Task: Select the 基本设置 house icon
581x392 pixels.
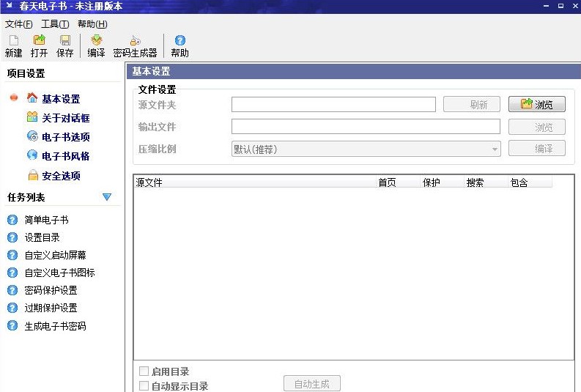Action: pos(32,97)
